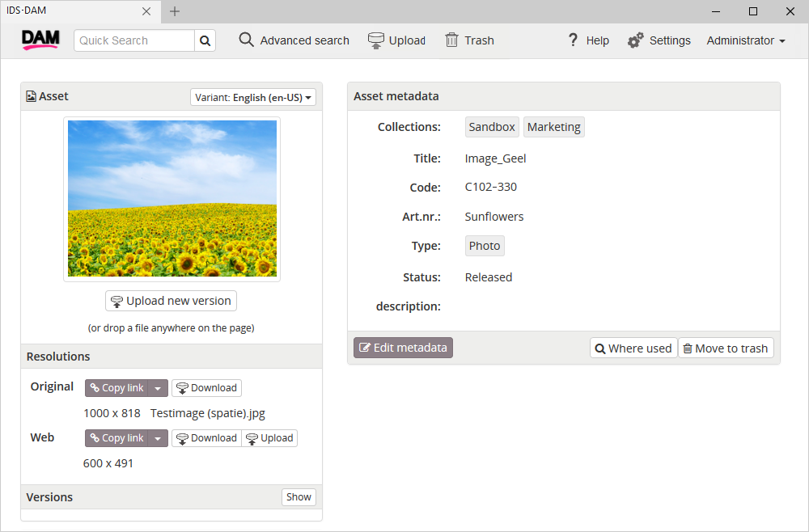Click the drop a file hint text
This screenshot has height=532, width=809.
point(172,328)
